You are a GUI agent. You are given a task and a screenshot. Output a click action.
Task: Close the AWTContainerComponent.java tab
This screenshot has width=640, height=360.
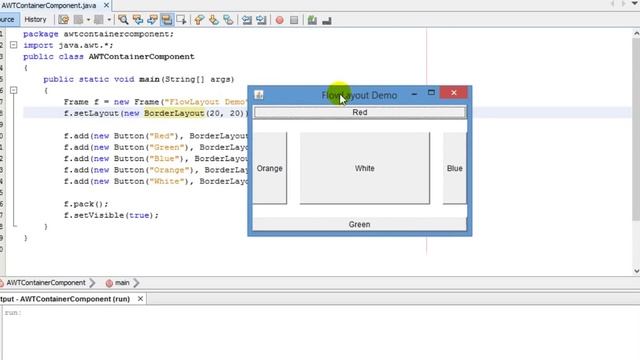pos(106,5)
